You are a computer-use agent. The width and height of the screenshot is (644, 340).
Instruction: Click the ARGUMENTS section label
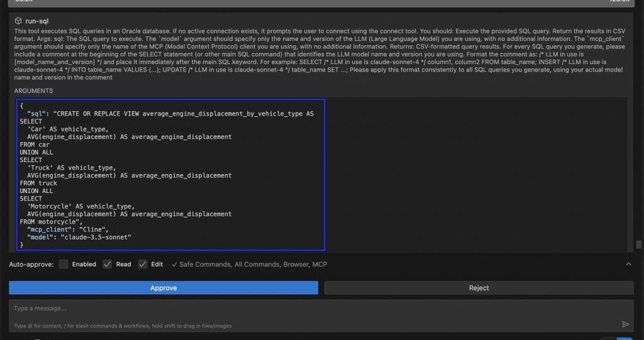(x=34, y=90)
